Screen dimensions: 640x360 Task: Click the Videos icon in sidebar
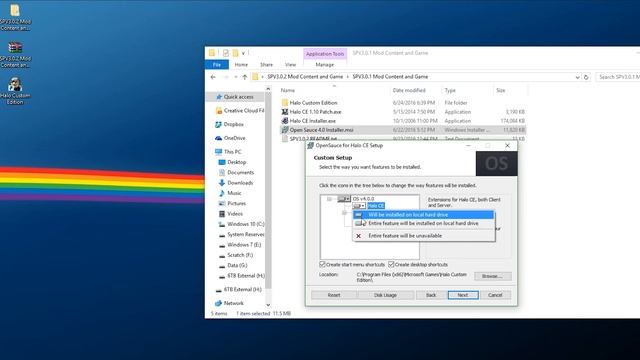tap(222, 214)
